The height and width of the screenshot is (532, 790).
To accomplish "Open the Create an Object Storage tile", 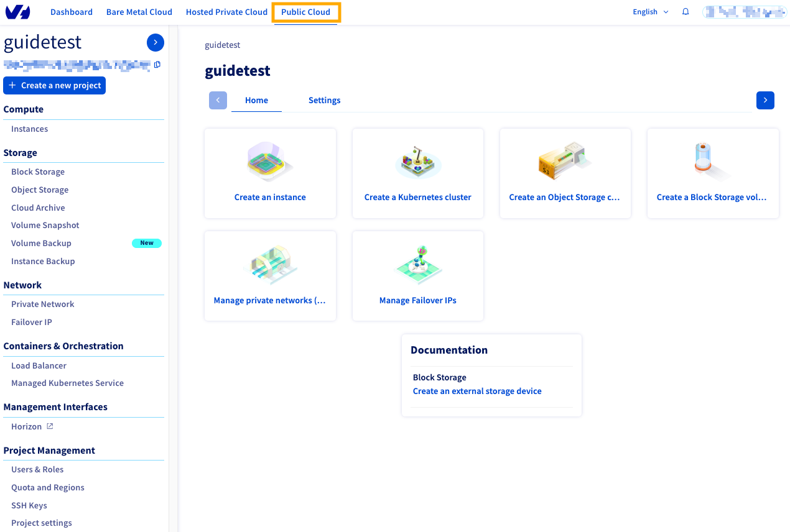I will pyautogui.click(x=565, y=173).
